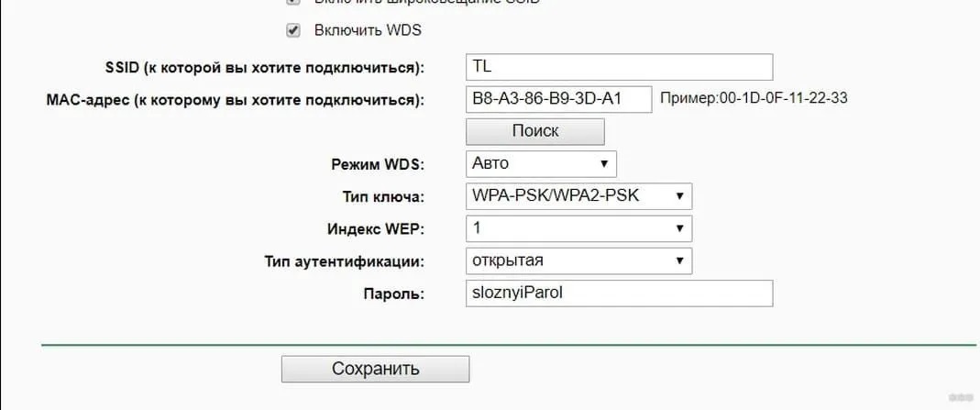Image resolution: width=980 pixels, height=410 pixels.
Task: Click the Тип аутентификации label
Action: (x=345, y=262)
